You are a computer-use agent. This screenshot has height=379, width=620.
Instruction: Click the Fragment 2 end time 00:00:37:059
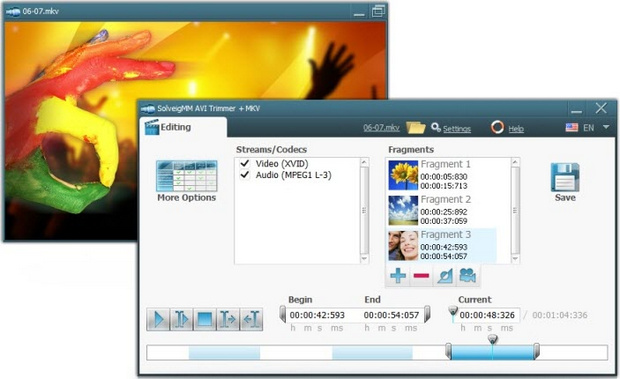click(x=444, y=221)
